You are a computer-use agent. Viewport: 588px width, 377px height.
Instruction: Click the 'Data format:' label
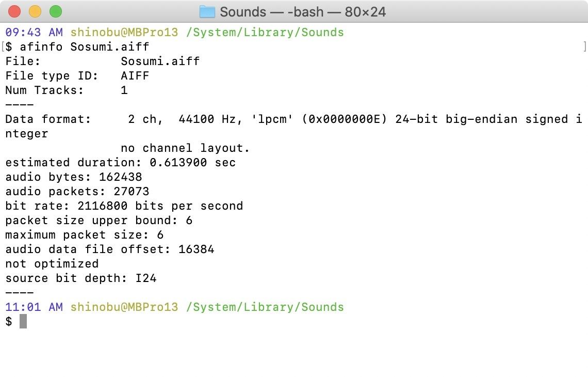(48, 119)
